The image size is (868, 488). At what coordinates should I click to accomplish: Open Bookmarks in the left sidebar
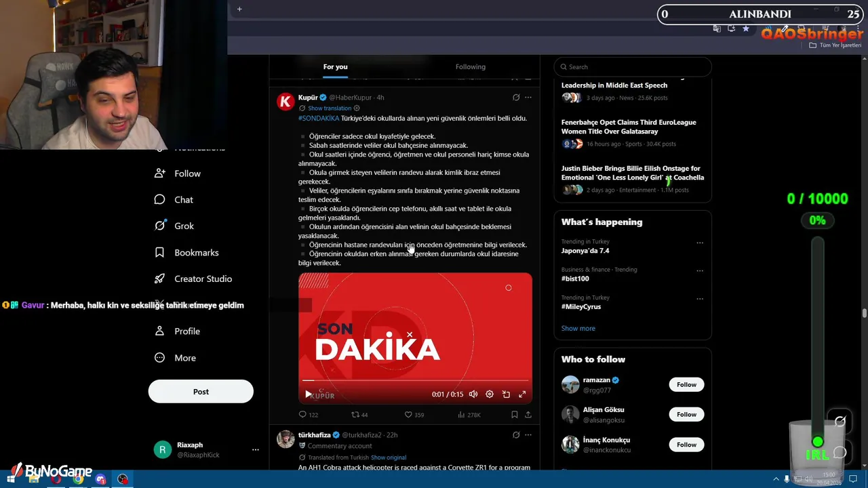186,252
